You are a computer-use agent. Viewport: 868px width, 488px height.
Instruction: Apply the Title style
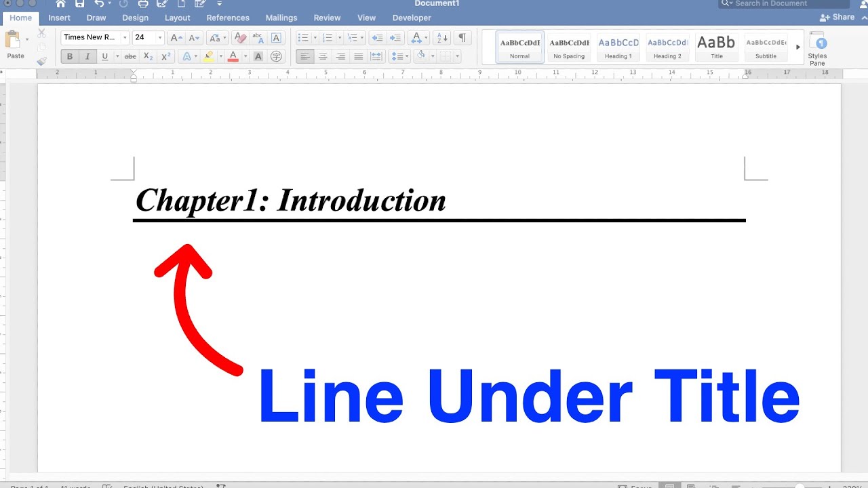click(x=717, y=47)
